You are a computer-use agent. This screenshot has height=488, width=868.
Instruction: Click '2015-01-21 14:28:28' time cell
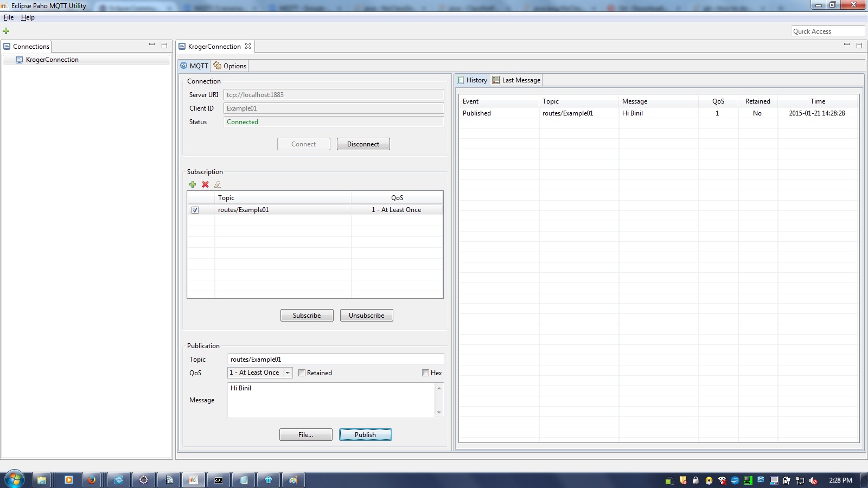(x=817, y=113)
